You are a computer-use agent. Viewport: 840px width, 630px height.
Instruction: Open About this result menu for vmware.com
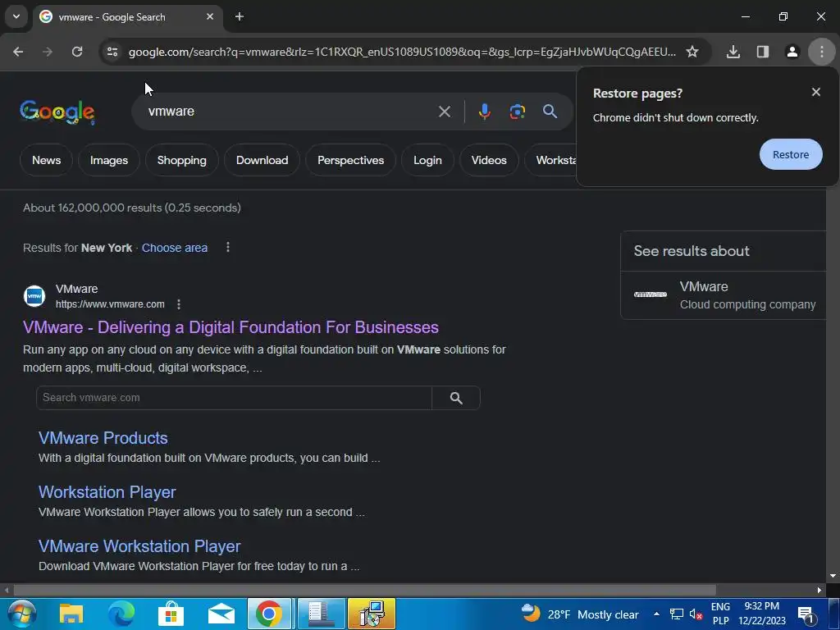178,304
